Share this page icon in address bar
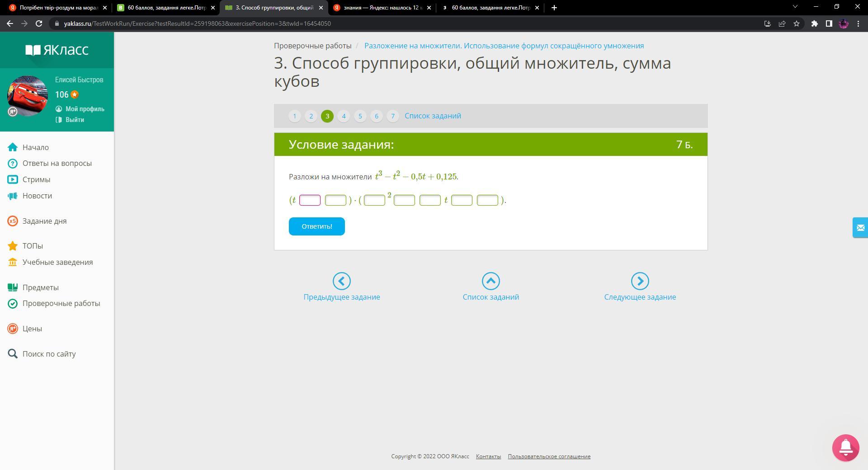This screenshot has height=470, width=868. pyautogui.click(x=782, y=23)
